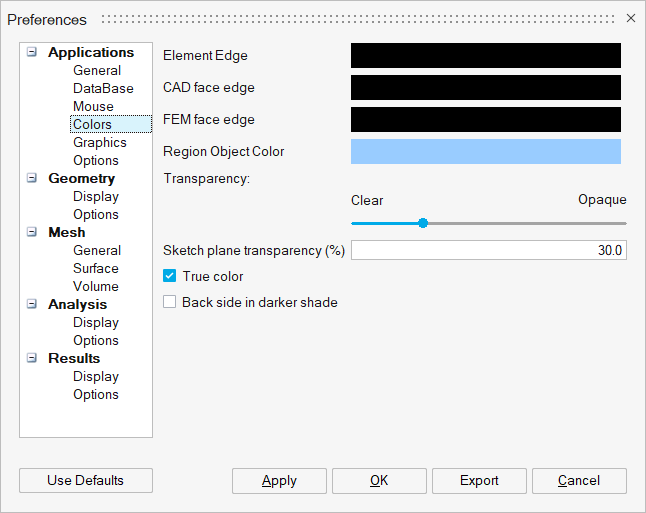Open the DataBase preferences page
646x513 pixels.
pos(103,89)
